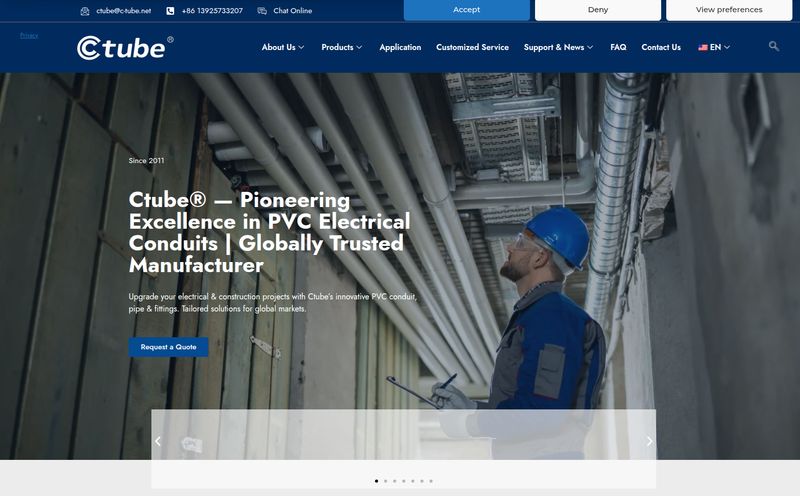This screenshot has height=496, width=800.
Task: Click the phone icon in top bar
Action: (x=170, y=11)
